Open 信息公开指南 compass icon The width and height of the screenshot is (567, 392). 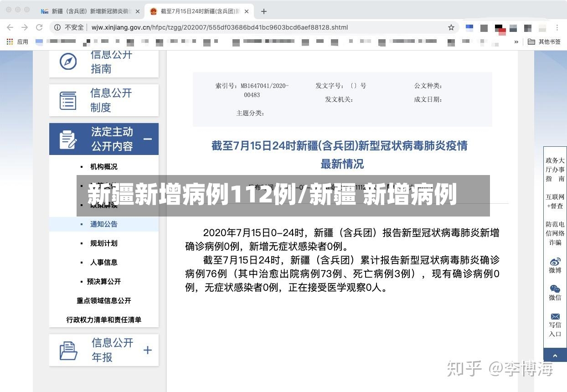pos(68,62)
